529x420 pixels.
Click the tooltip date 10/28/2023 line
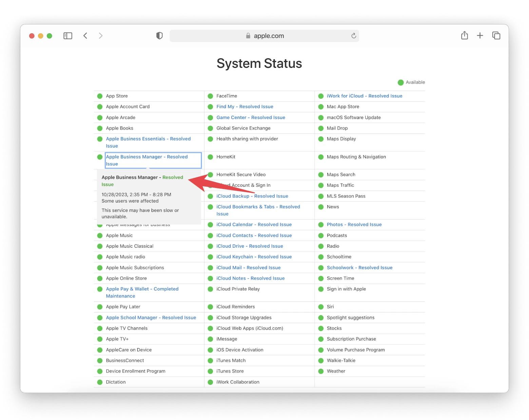[x=136, y=195]
